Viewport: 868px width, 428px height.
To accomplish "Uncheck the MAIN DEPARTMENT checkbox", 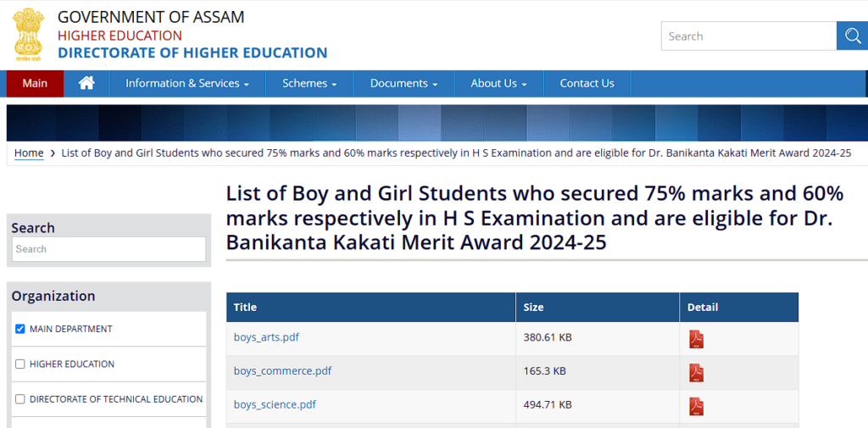I will (x=20, y=329).
